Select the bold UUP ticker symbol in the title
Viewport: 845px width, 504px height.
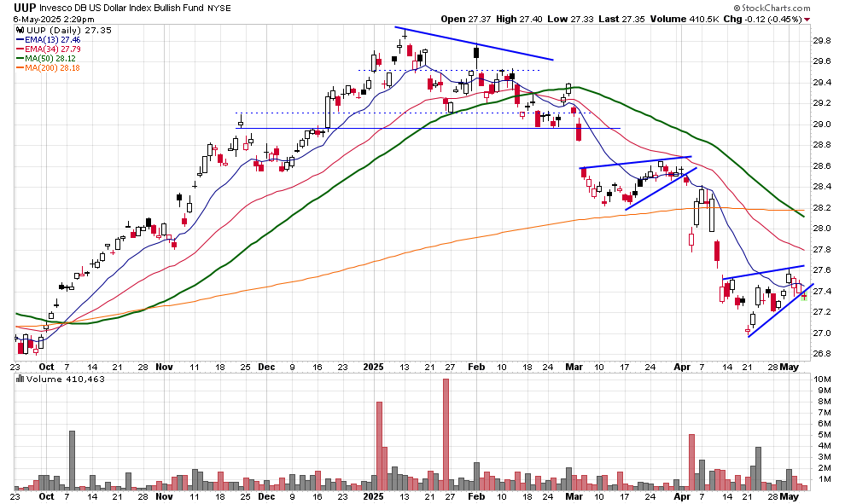[25, 8]
